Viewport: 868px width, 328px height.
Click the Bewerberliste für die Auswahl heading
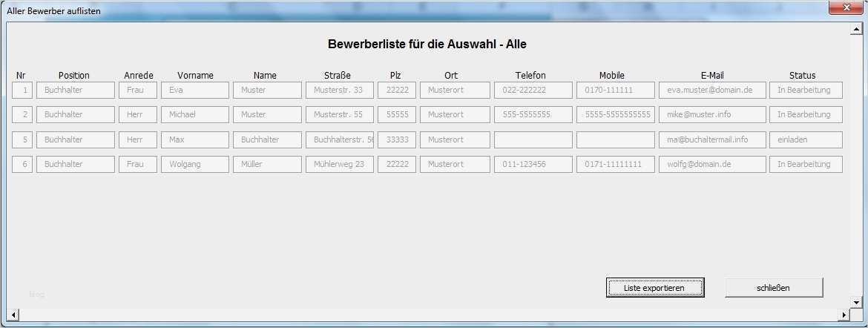click(x=427, y=45)
